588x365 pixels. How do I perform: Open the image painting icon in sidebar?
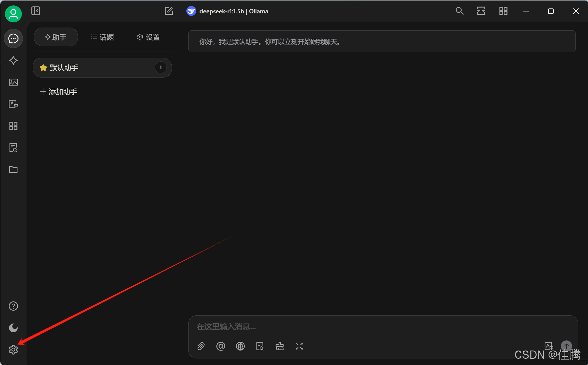click(x=13, y=82)
